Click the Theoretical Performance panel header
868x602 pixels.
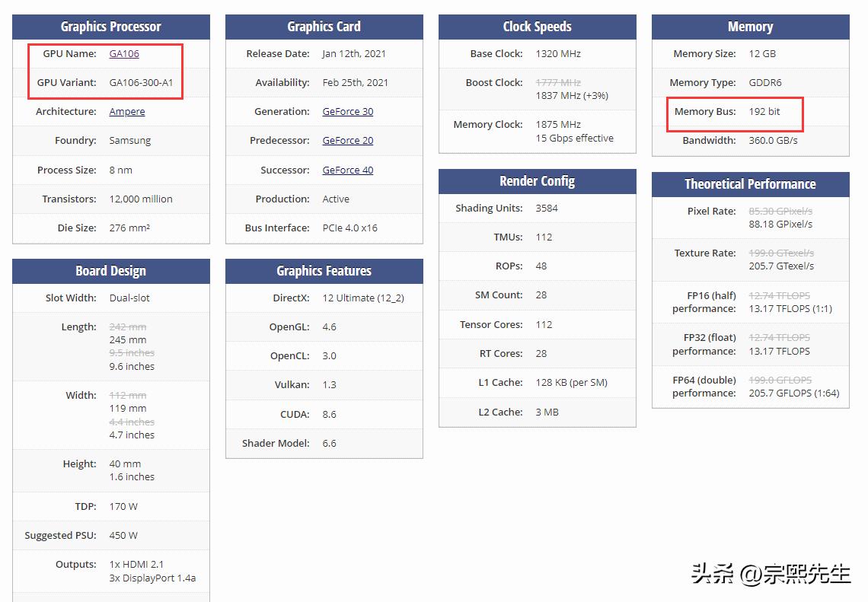tap(750, 184)
